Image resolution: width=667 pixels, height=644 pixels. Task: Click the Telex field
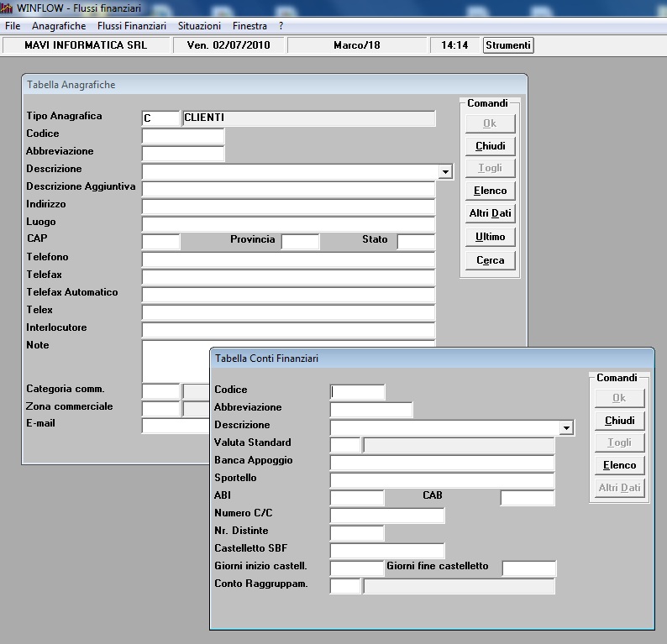click(288, 312)
